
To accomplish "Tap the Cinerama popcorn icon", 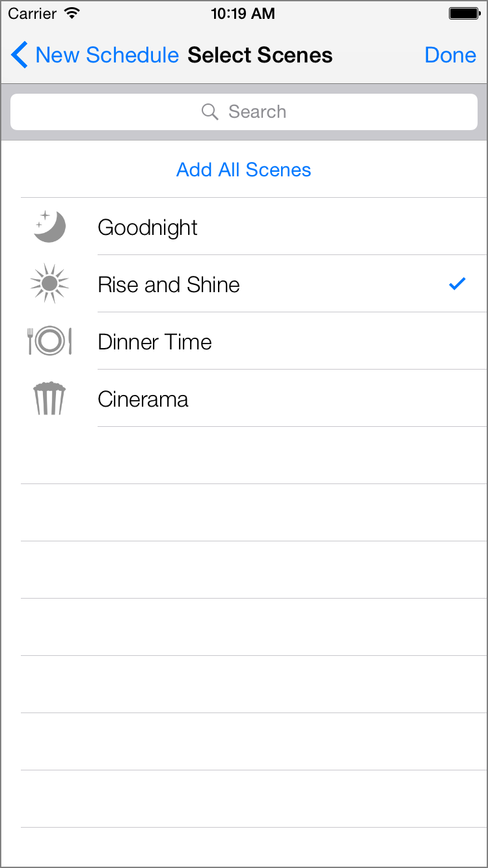I will 49,398.
